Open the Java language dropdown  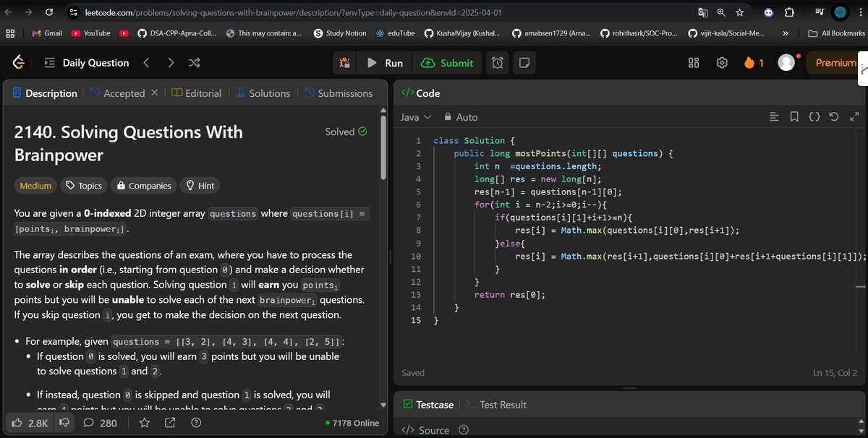(x=416, y=116)
